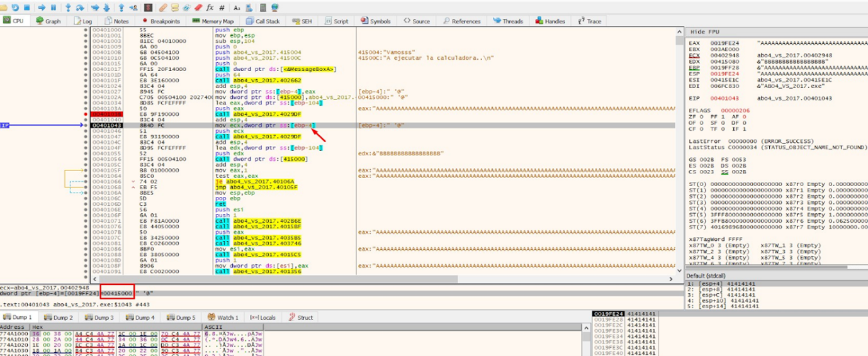Viewport: 868px width, 356px height.
Task: Click the Execute till return icon
Action: point(121,8)
